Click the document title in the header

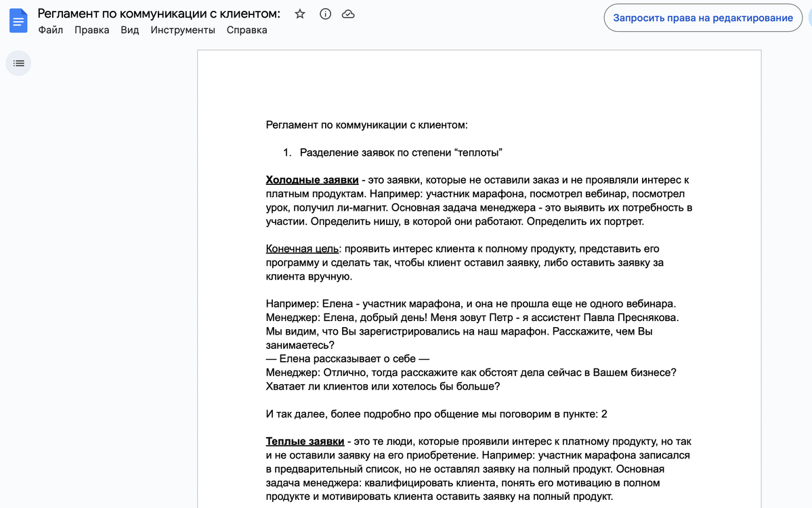coord(159,14)
